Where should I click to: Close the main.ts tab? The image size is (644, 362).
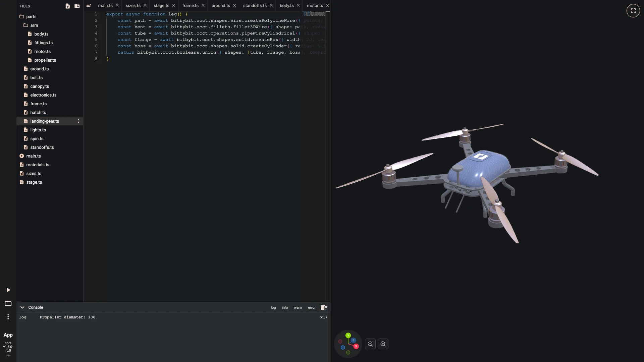[x=117, y=5]
